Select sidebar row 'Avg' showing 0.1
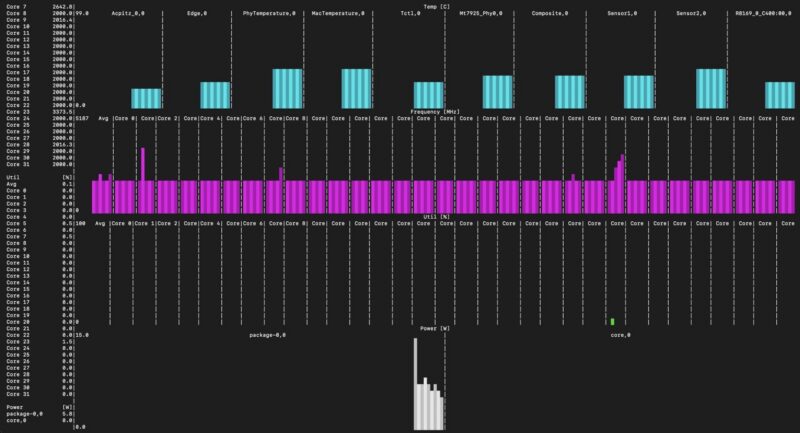Image resolution: width=800 pixels, height=433 pixels. point(40,184)
